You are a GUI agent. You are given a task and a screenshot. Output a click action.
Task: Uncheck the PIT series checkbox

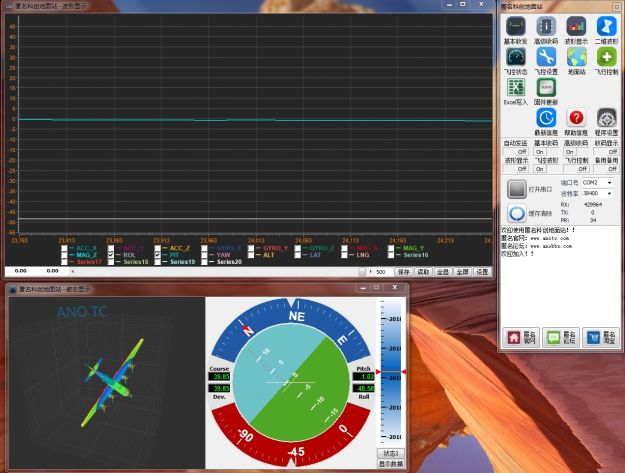click(x=157, y=255)
